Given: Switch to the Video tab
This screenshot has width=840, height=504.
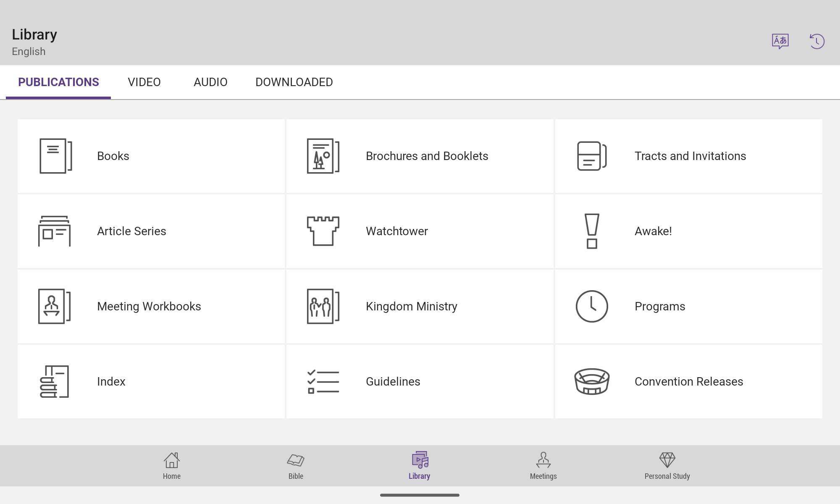Looking at the screenshot, I should pyautogui.click(x=144, y=82).
